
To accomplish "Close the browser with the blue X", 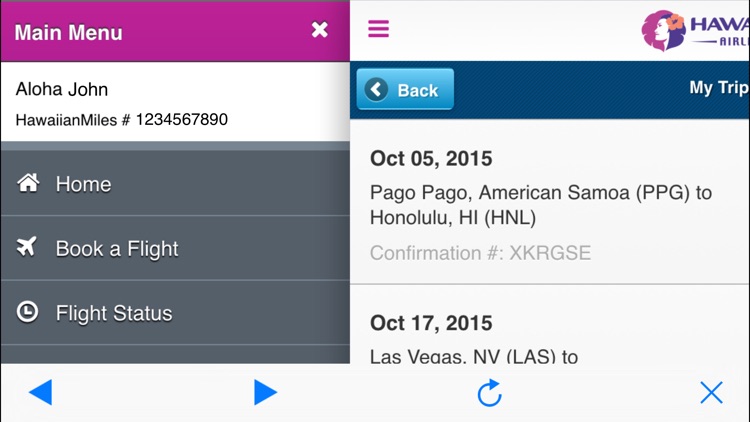I will (x=711, y=393).
